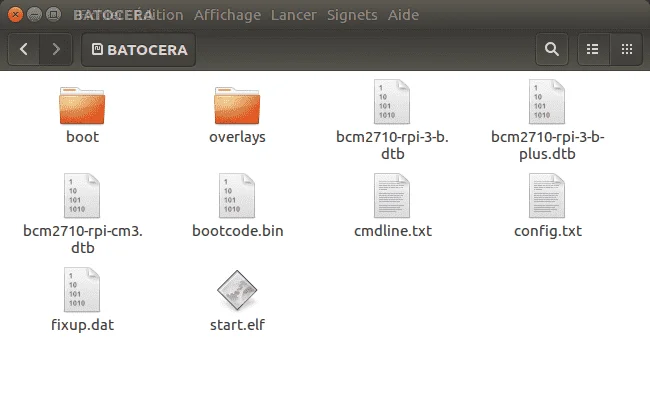
Task: Open search with the magnifier icon
Action: [552, 49]
